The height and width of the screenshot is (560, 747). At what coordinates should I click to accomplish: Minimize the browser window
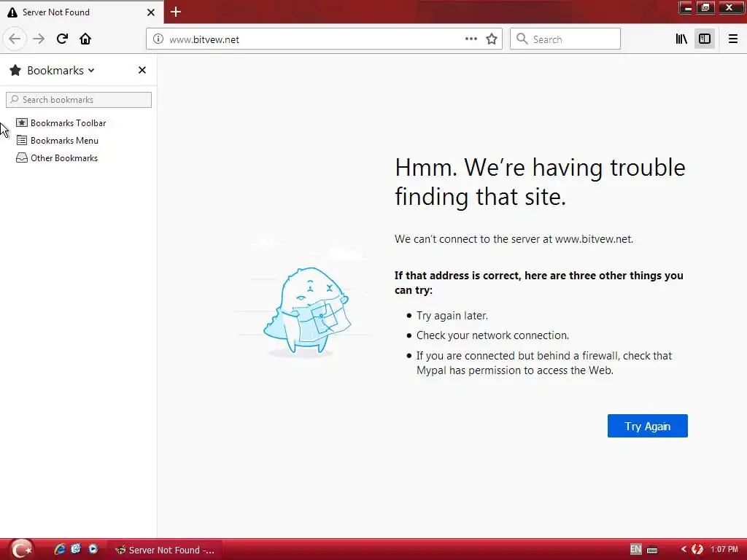point(686,7)
